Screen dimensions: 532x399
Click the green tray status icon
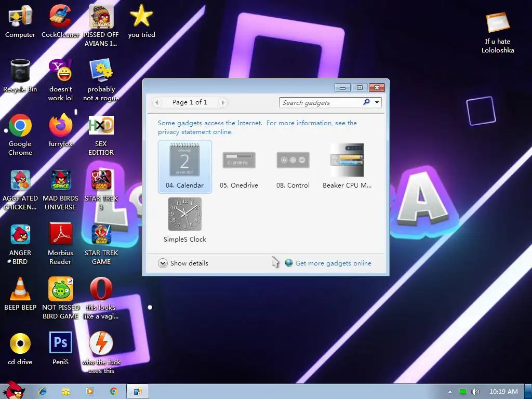[x=462, y=392]
